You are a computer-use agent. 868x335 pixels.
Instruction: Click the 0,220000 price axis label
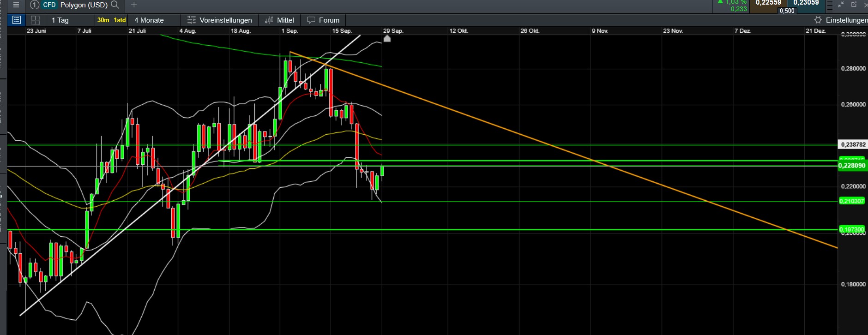(x=853, y=186)
